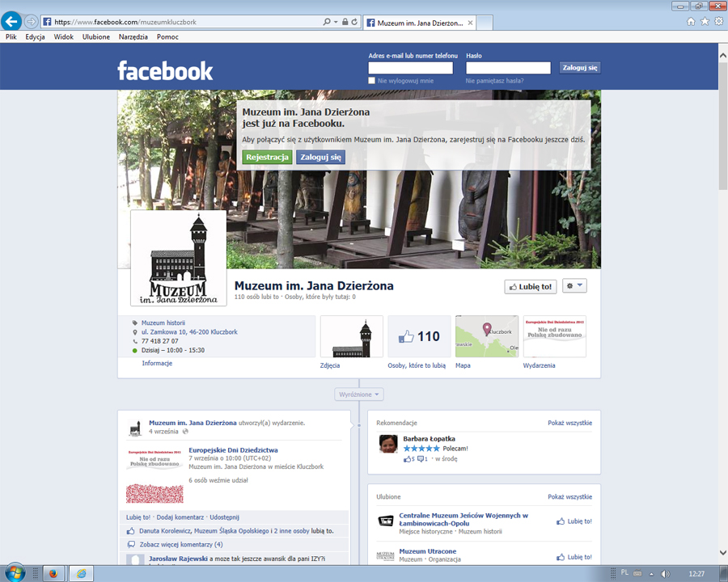The image size is (728, 582).
Task: Open the search dropdown arrow in address bar
Action: click(336, 22)
